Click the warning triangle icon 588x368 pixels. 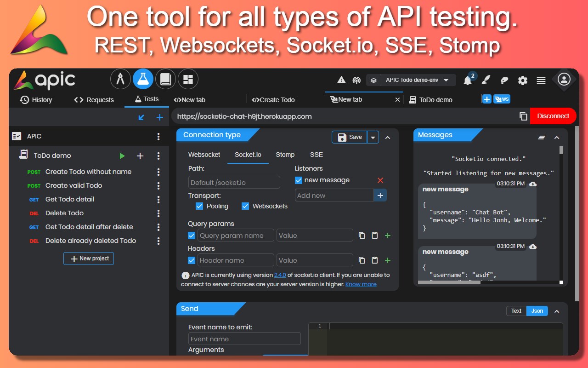341,80
